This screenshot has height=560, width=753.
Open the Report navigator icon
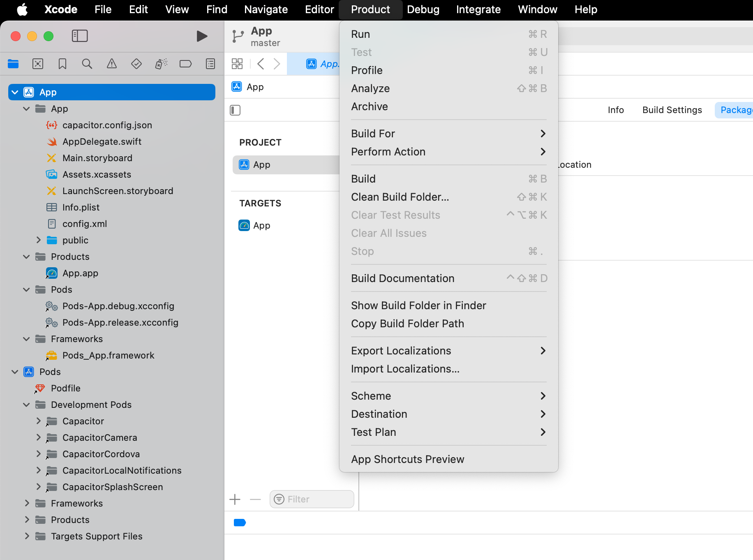[x=210, y=64]
